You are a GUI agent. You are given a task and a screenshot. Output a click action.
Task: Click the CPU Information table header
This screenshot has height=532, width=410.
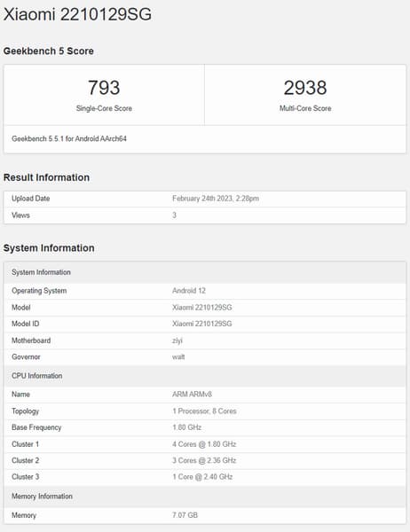point(205,376)
